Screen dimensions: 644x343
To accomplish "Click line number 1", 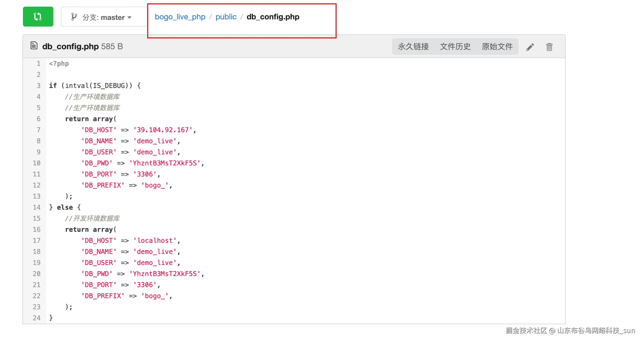I will coord(38,64).
